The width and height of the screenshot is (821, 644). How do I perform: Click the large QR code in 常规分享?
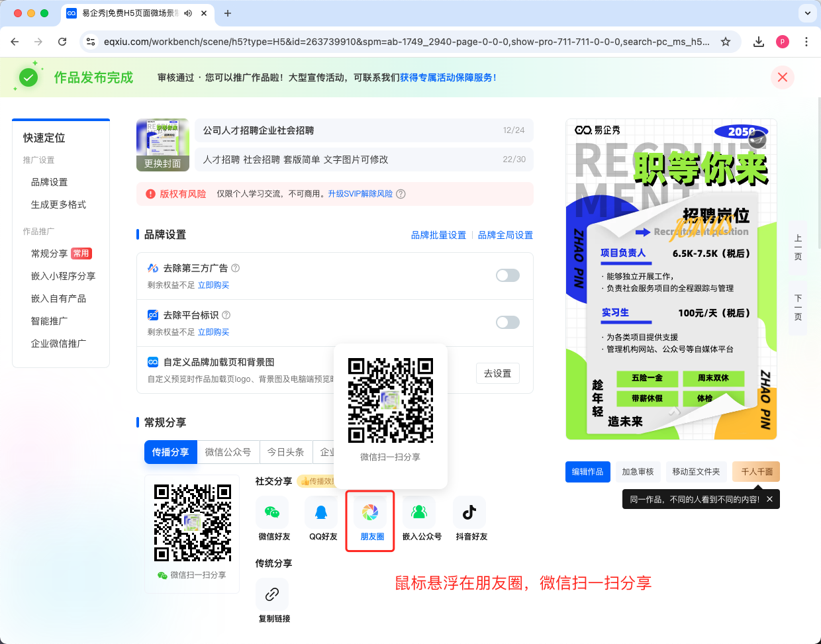coord(193,523)
